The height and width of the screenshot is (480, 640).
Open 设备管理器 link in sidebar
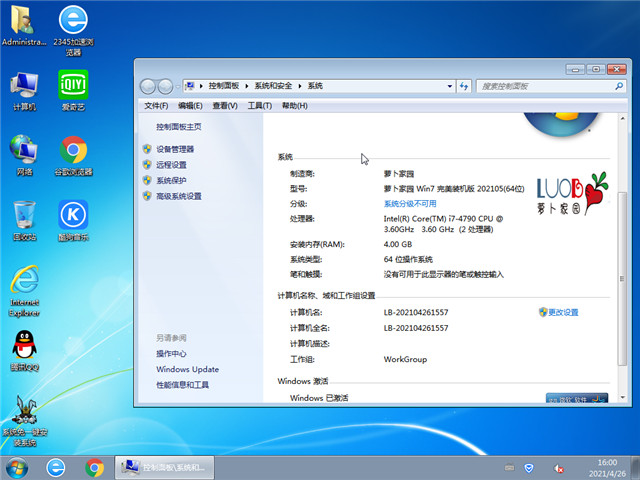point(175,149)
